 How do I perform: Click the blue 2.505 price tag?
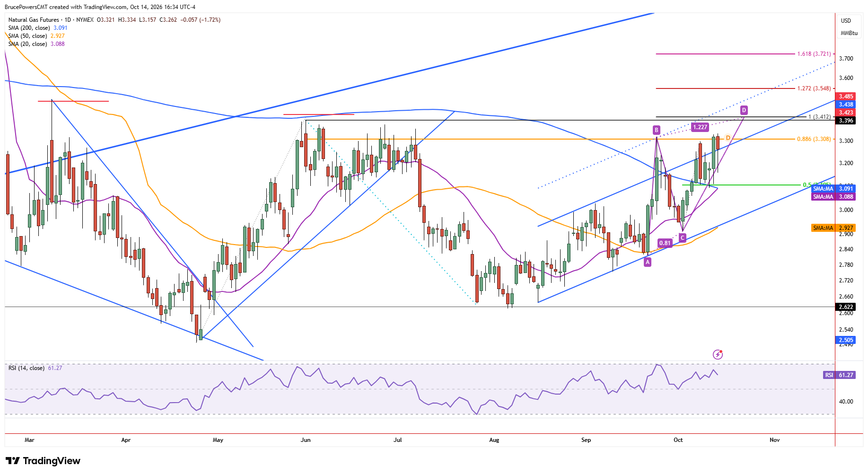(846, 340)
